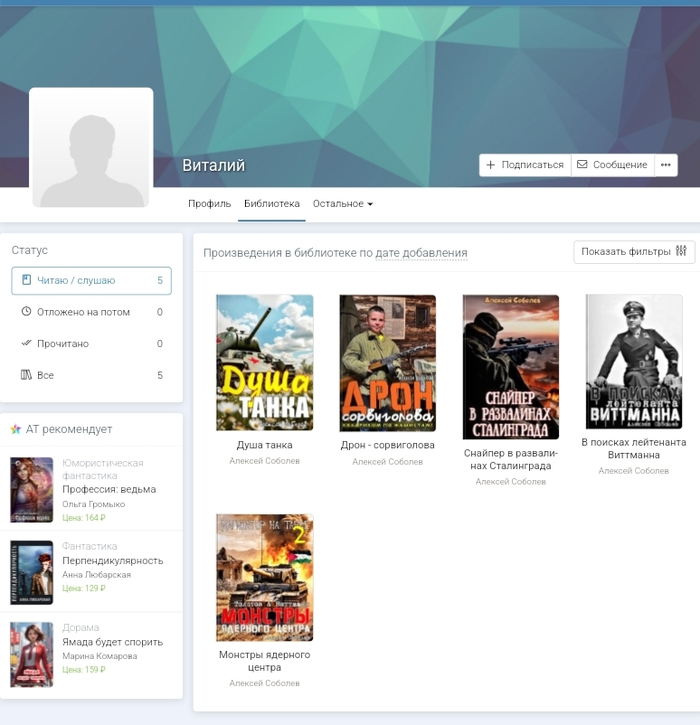Click the star icon beside АТ рекомендует
The height and width of the screenshot is (725, 700).
(x=16, y=429)
